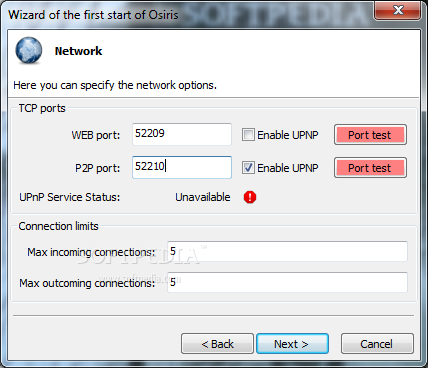The width and height of the screenshot is (428, 368).
Task: Run the Port test for P2P port
Action: click(x=370, y=168)
